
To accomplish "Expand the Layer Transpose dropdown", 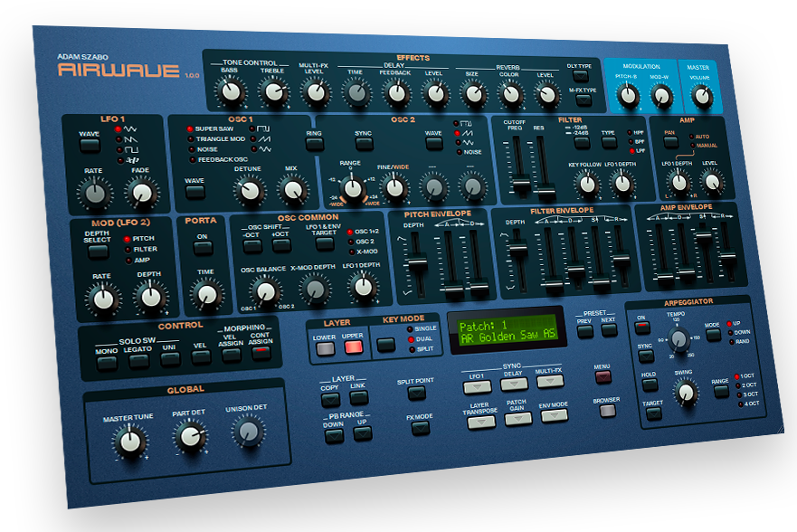I will point(481,421).
